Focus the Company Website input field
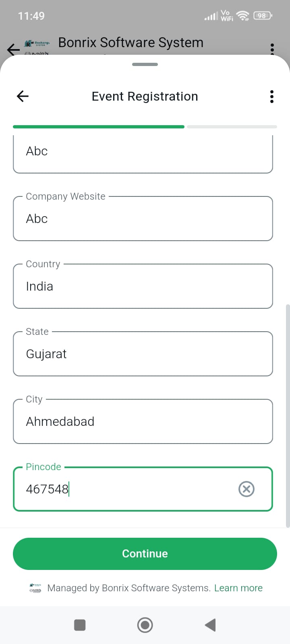This screenshot has width=290, height=644. (x=143, y=219)
